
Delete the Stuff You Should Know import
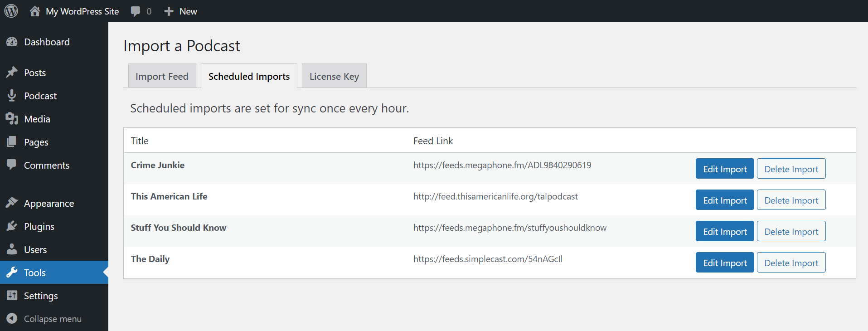791,231
